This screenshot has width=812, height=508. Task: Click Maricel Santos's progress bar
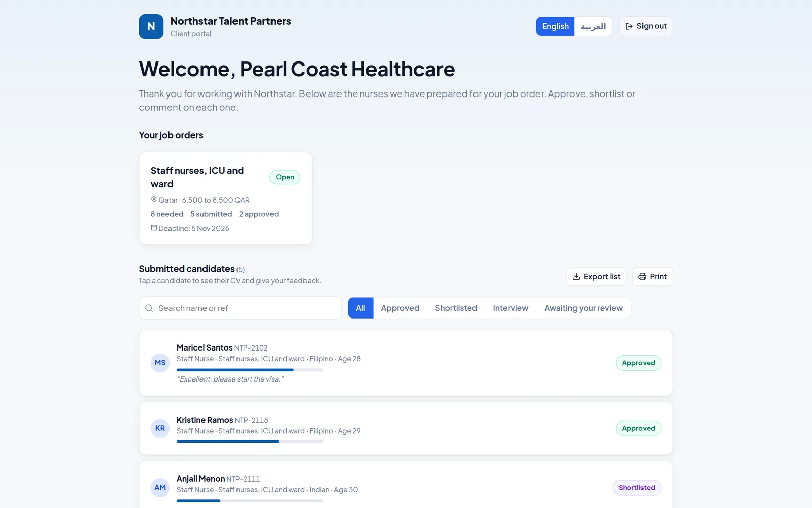pos(250,370)
